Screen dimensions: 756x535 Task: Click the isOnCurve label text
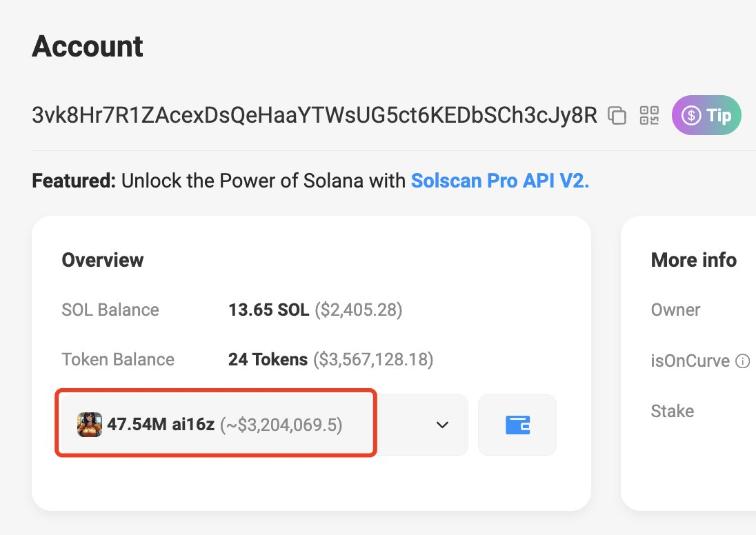point(690,361)
